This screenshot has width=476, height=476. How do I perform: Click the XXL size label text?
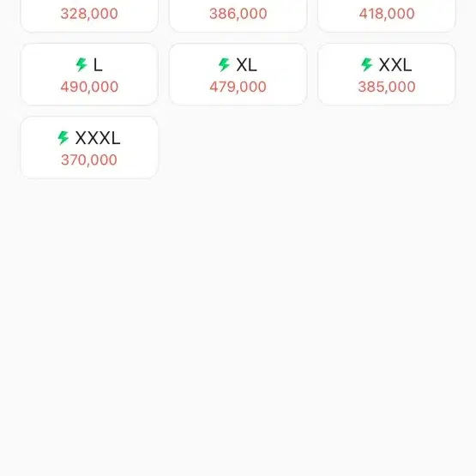[395, 65]
